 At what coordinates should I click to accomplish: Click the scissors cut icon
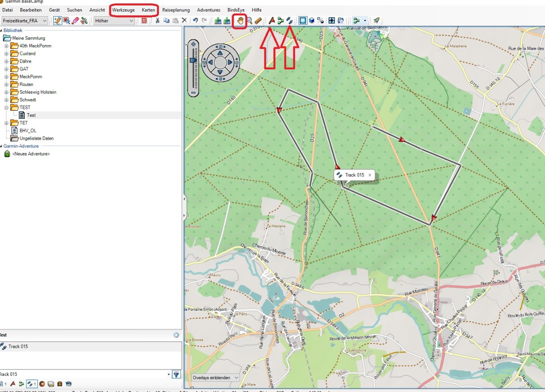tap(157, 20)
